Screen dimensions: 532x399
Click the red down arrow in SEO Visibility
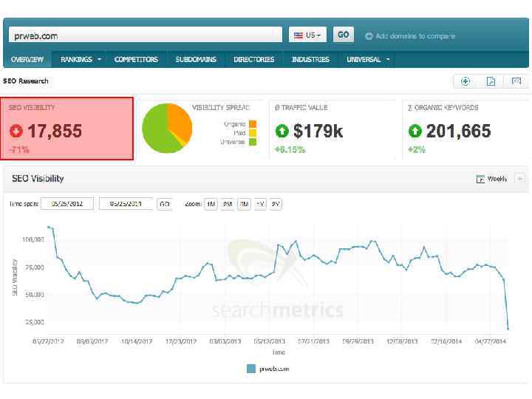(x=16, y=131)
